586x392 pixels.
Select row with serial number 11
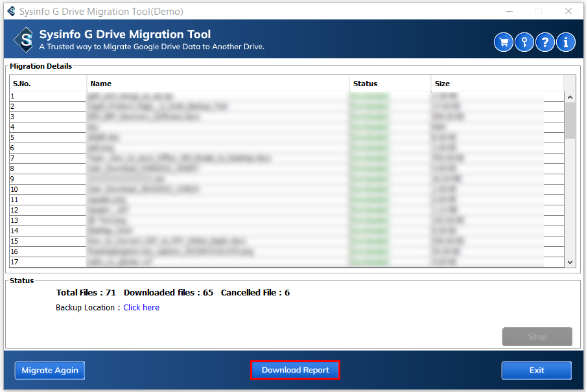[x=287, y=200]
